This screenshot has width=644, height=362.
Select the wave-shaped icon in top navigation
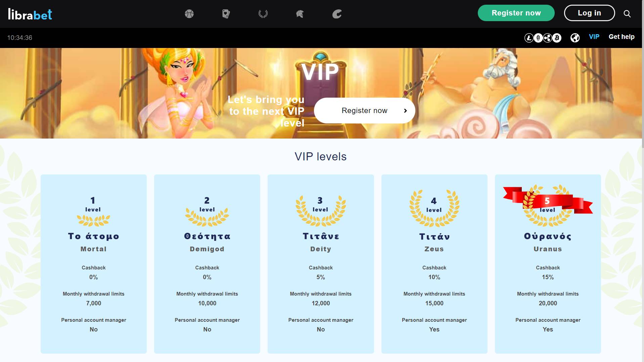[x=337, y=14]
